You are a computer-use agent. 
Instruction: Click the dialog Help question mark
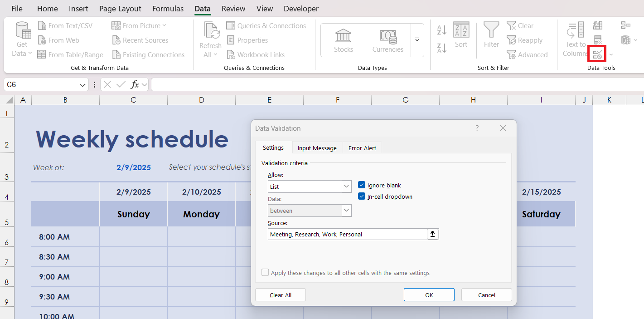[x=477, y=128]
